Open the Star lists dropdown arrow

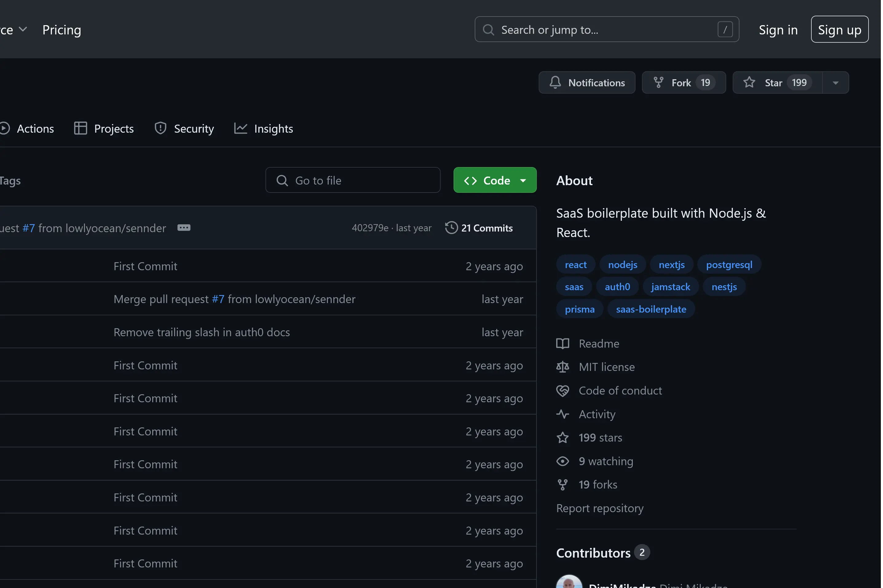point(835,83)
